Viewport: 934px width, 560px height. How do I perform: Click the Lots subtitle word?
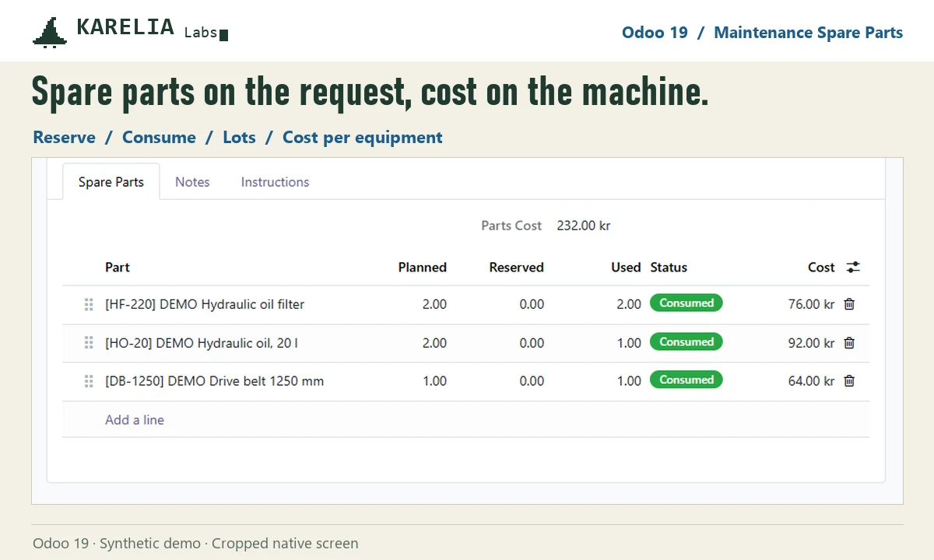(239, 138)
